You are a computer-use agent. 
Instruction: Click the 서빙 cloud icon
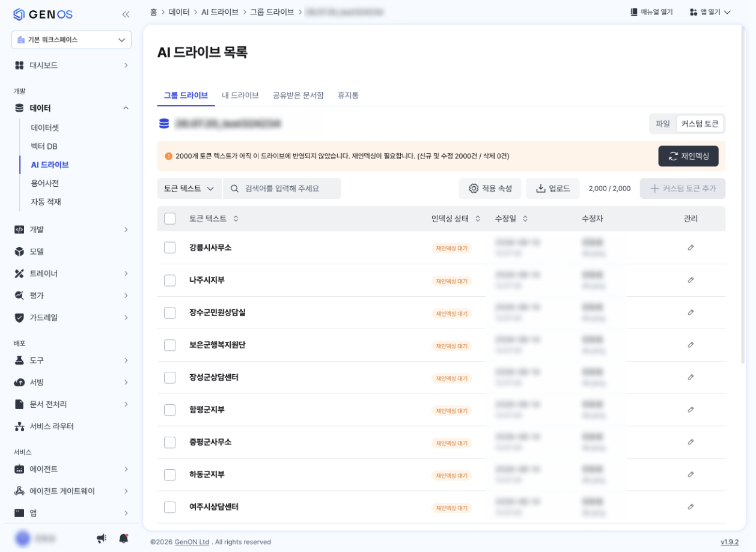click(19, 382)
